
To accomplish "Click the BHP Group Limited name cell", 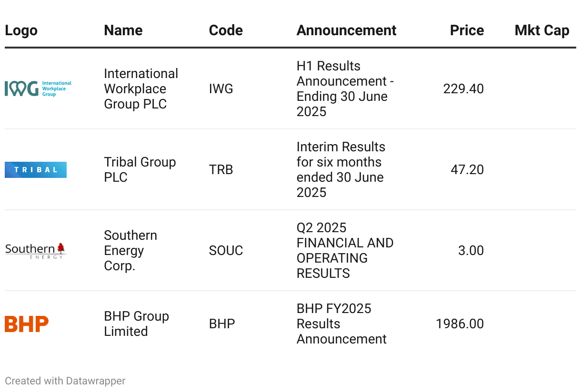I will (x=136, y=323).
